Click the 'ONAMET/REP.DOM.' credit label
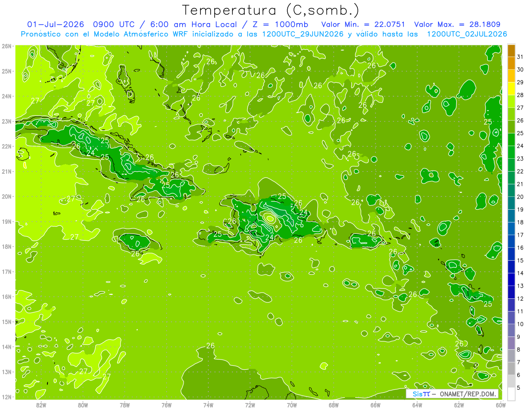Viewport: 532px width, 411px height. [468, 394]
